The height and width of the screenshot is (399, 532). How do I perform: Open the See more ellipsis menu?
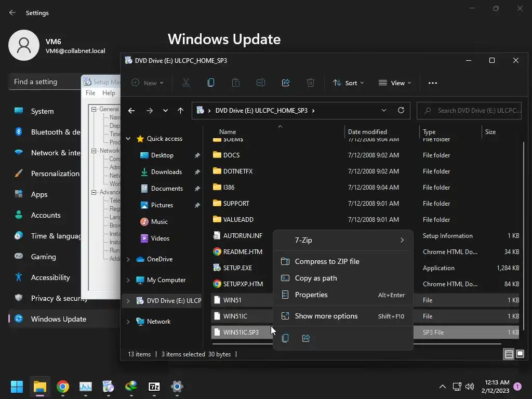[433, 83]
